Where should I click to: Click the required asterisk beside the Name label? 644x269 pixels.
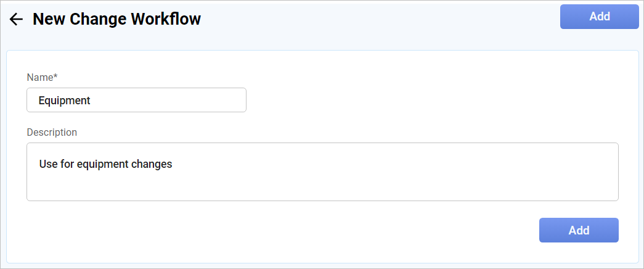[x=55, y=77]
